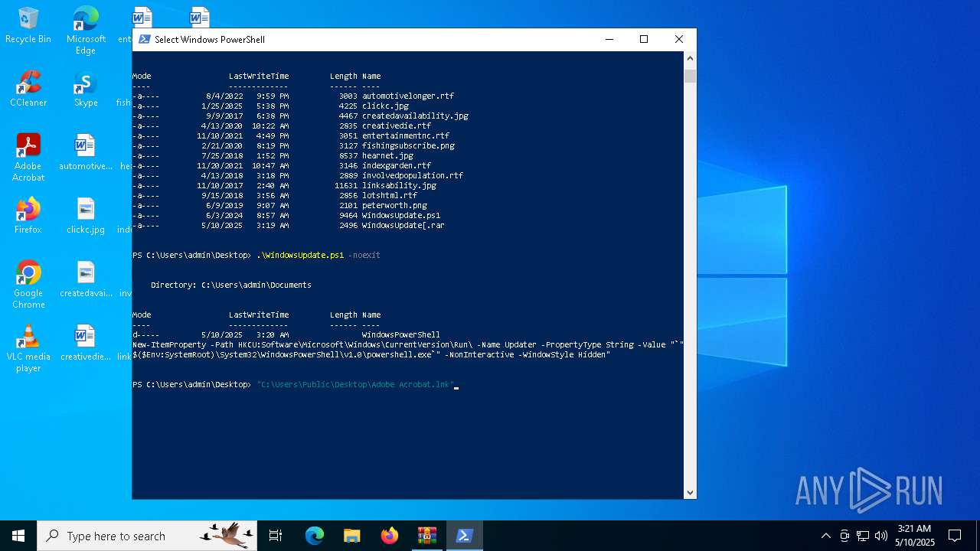Screen dimensions: 980x551
Task: Click involvedpopulation.rtf in the directory listing
Action: 413,175
